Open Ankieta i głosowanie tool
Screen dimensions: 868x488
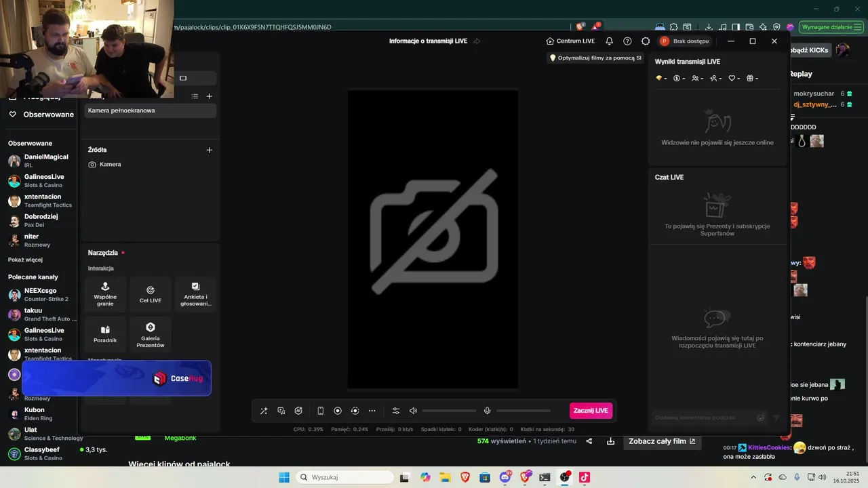tap(195, 294)
